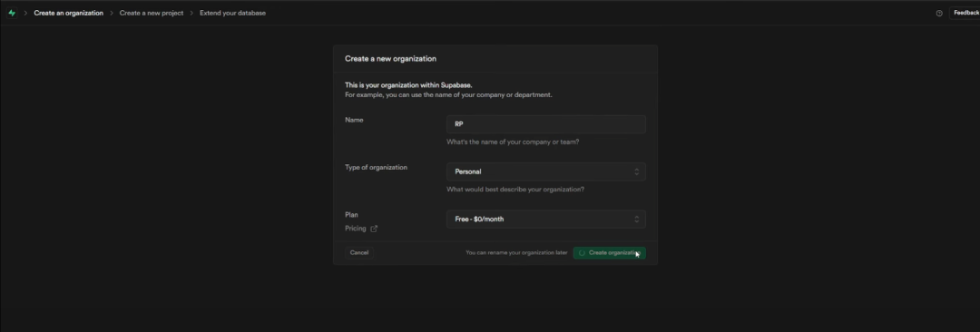The height and width of the screenshot is (332, 980).
Task: Open the Plan dropdown showing Free - $0/month
Action: [x=545, y=219]
